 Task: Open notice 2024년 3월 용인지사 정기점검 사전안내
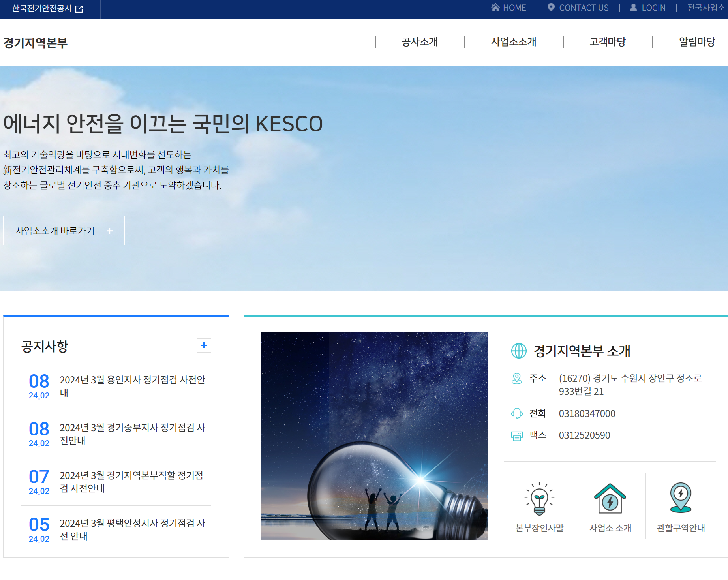point(132,386)
